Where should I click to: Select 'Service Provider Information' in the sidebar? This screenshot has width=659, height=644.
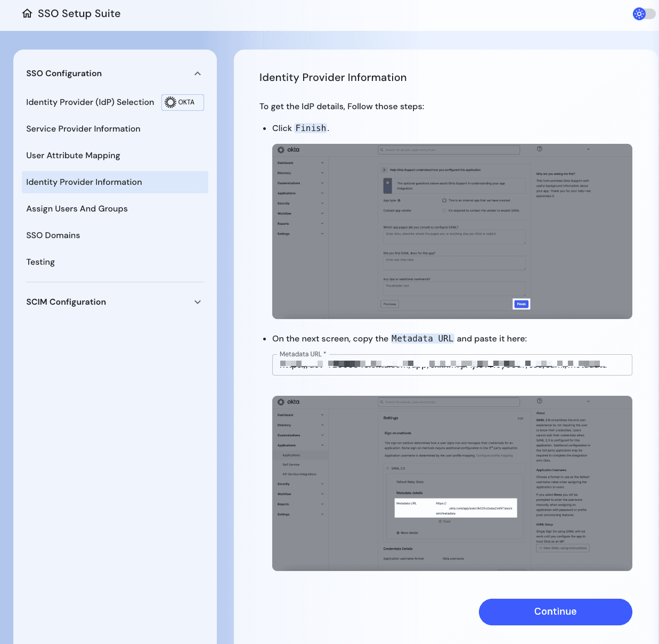point(83,129)
